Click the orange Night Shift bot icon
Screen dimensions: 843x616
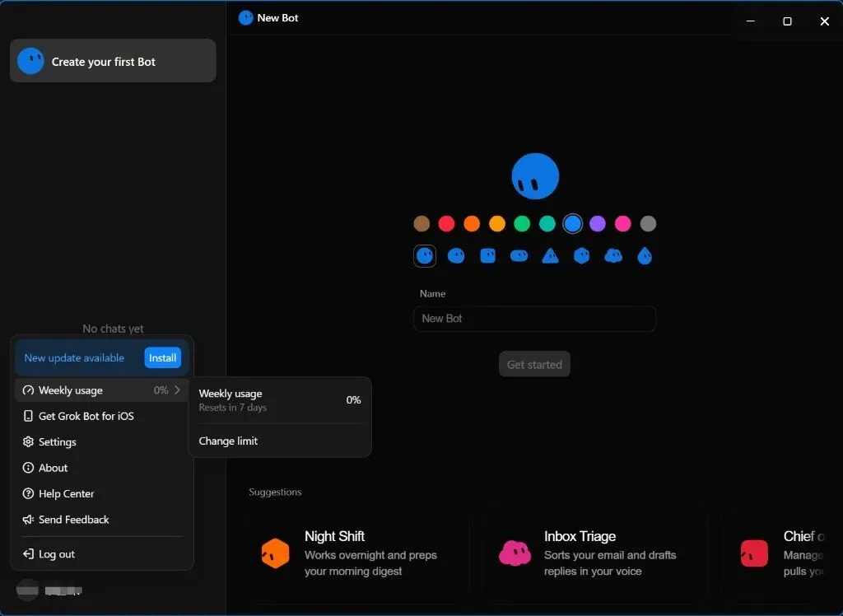275,553
